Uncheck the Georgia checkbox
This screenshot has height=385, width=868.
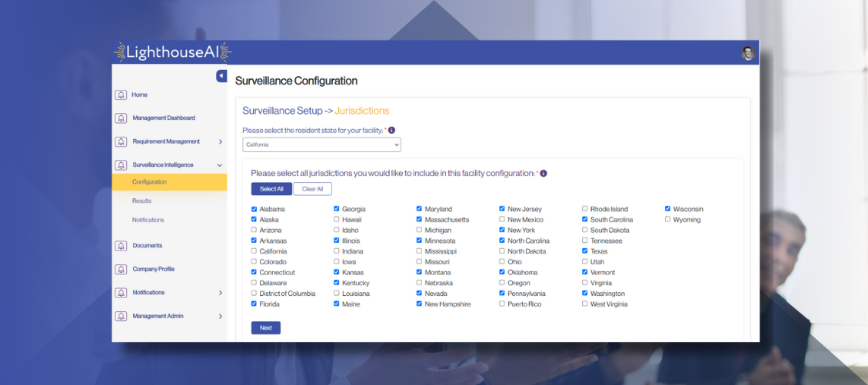337,209
